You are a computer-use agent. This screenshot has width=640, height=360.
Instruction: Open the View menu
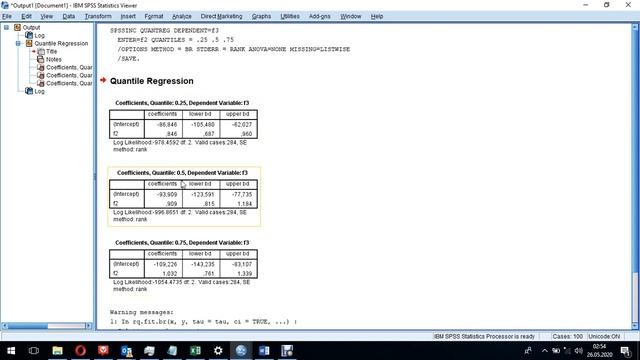pos(47,16)
